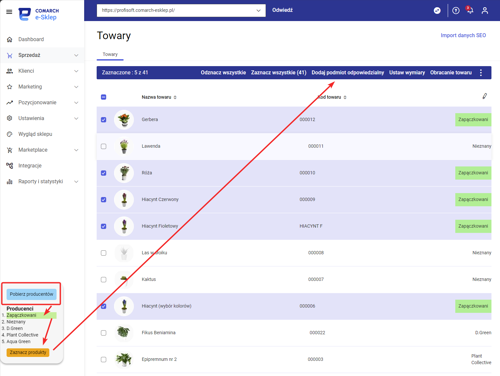Click the Pobierz producentów button
Viewport: 500px width, 376px height.
coord(31,294)
